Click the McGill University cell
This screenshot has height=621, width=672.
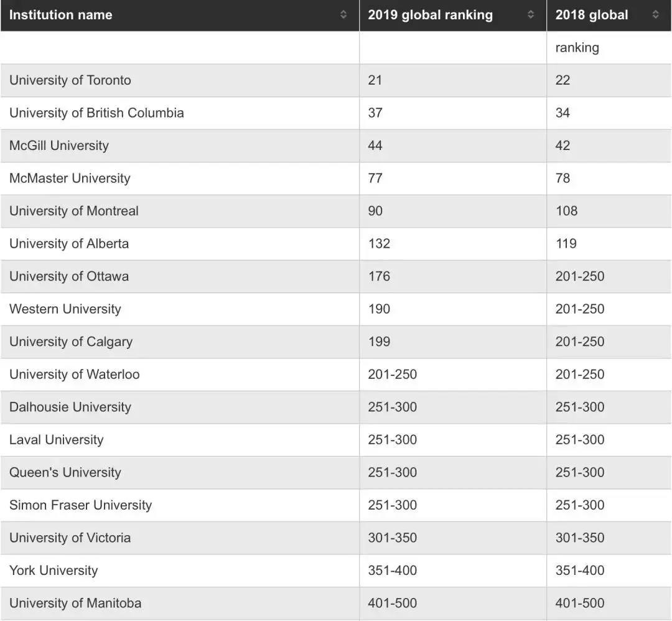[x=180, y=146]
